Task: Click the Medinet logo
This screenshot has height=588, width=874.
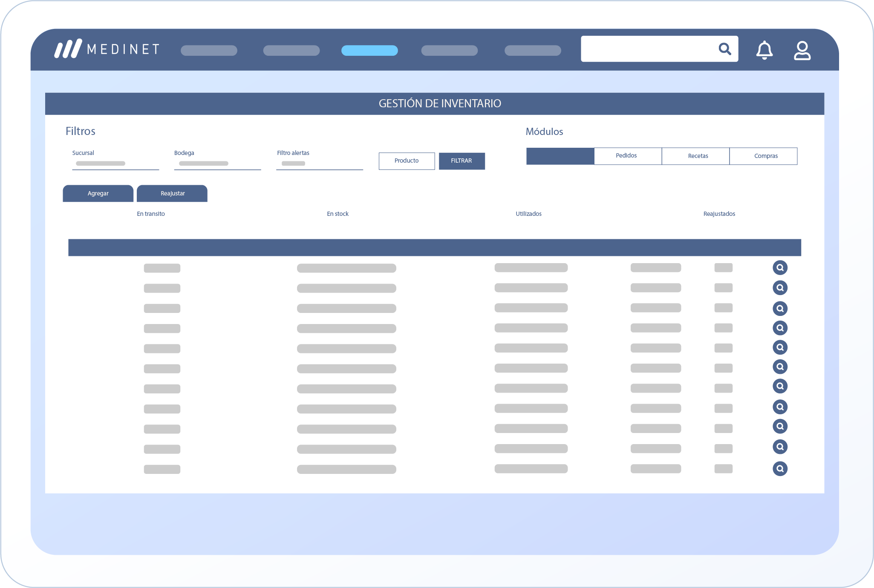Action: coord(107,49)
